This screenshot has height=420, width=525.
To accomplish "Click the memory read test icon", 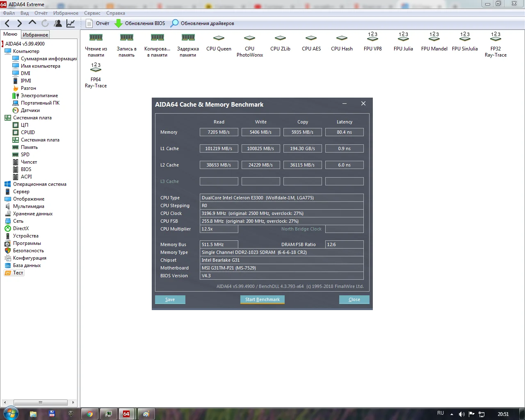I will click(96, 38).
